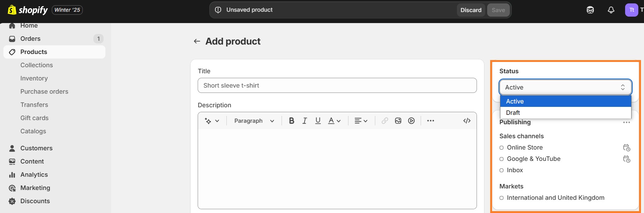Click the Analytics bar chart icon
The image size is (644, 213).
coord(12,174)
